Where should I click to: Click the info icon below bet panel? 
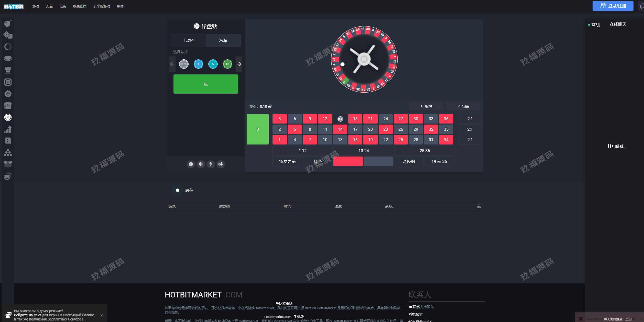coord(191,164)
